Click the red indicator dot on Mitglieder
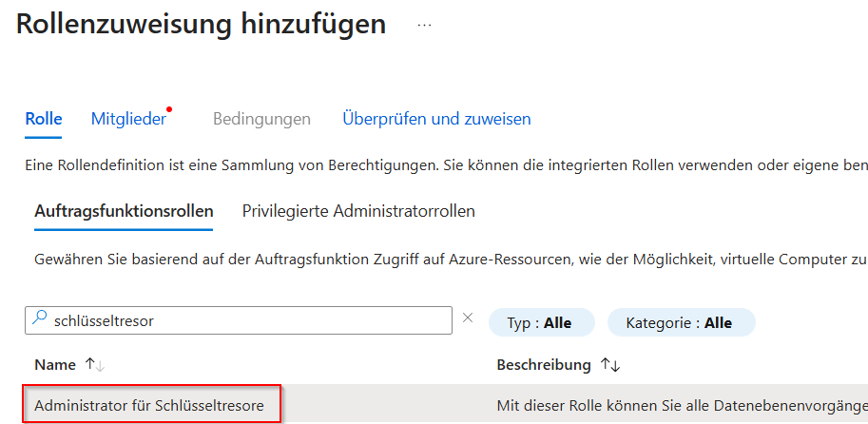The height and width of the screenshot is (424, 868). coord(169,109)
